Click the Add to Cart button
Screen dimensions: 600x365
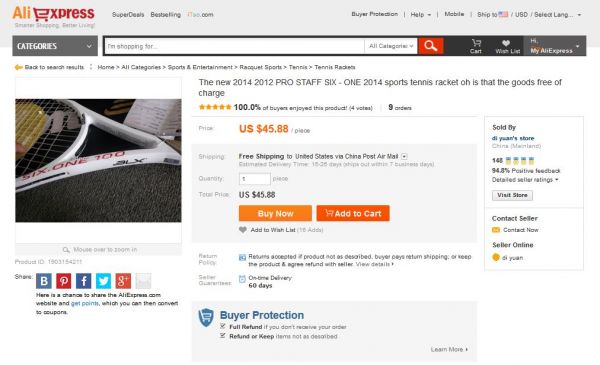coord(353,213)
